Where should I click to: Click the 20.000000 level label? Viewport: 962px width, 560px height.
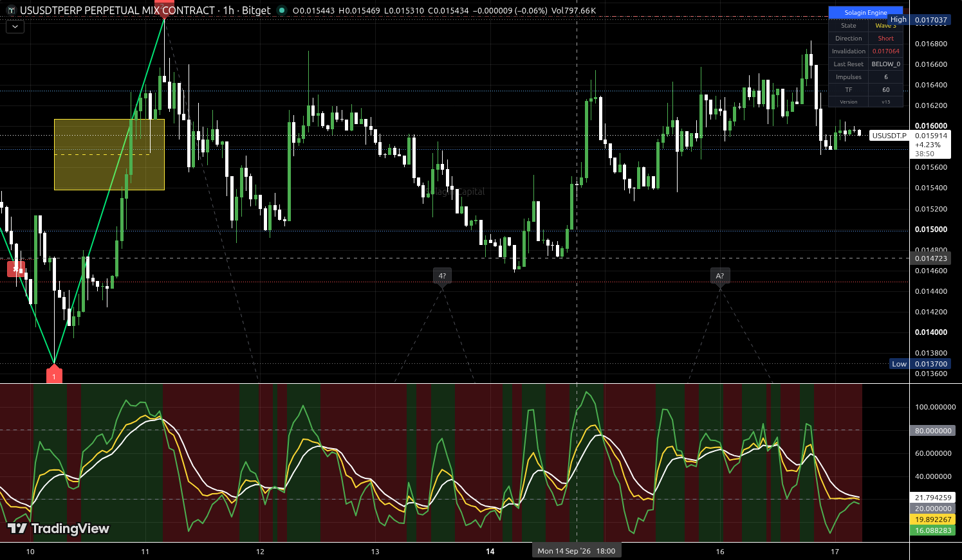[x=933, y=509]
